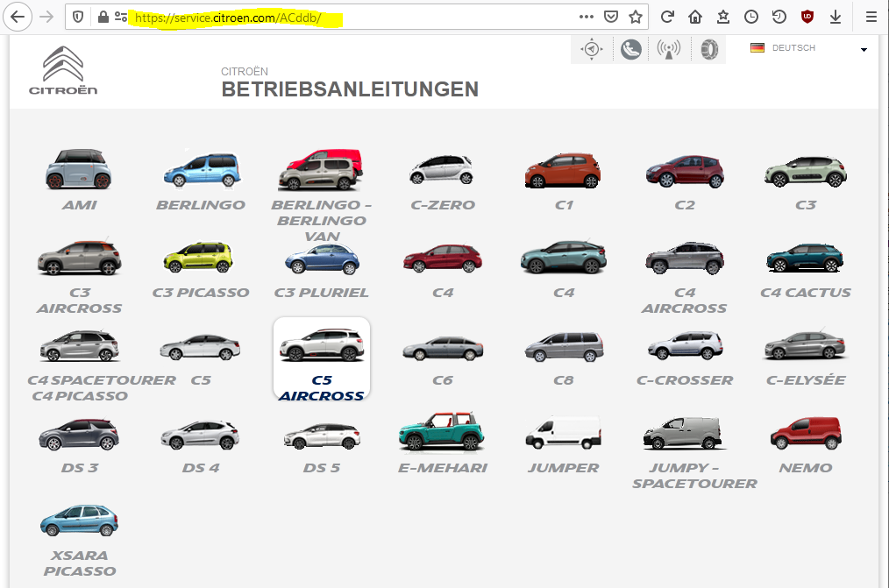The width and height of the screenshot is (889, 588).
Task: Show downloads panel
Action: click(x=836, y=17)
